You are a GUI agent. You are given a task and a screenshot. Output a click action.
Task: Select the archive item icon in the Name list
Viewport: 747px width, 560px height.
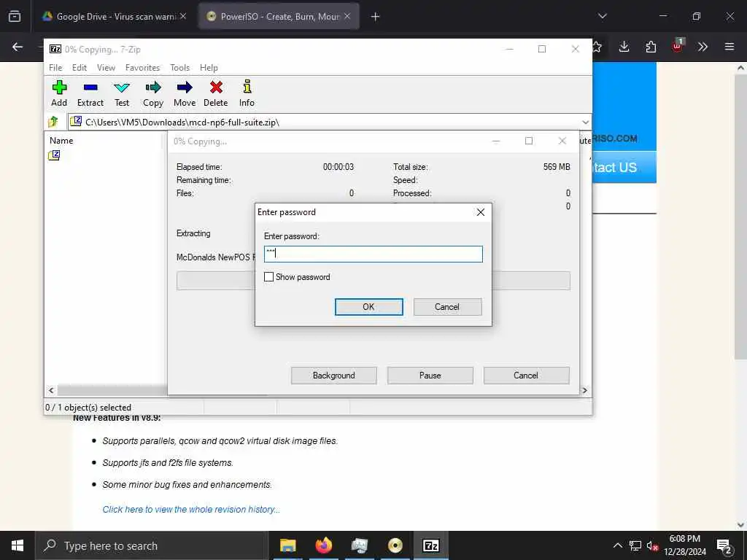point(54,155)
